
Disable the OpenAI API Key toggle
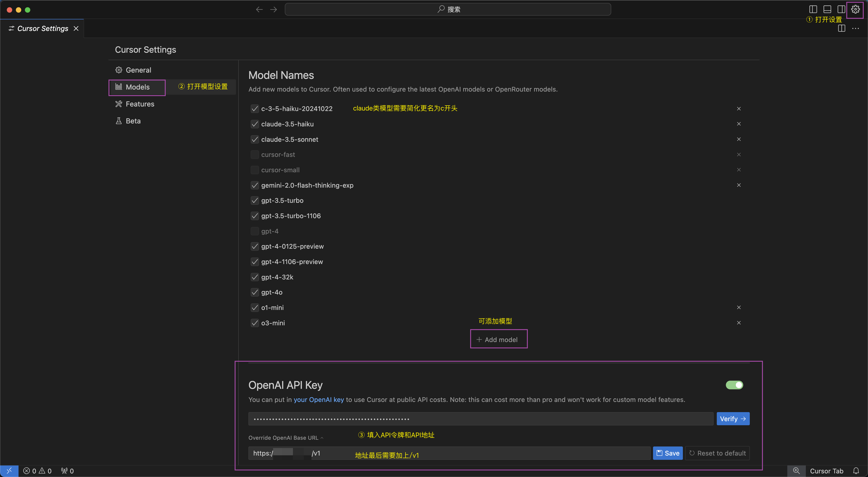click(x=734, y=385)
